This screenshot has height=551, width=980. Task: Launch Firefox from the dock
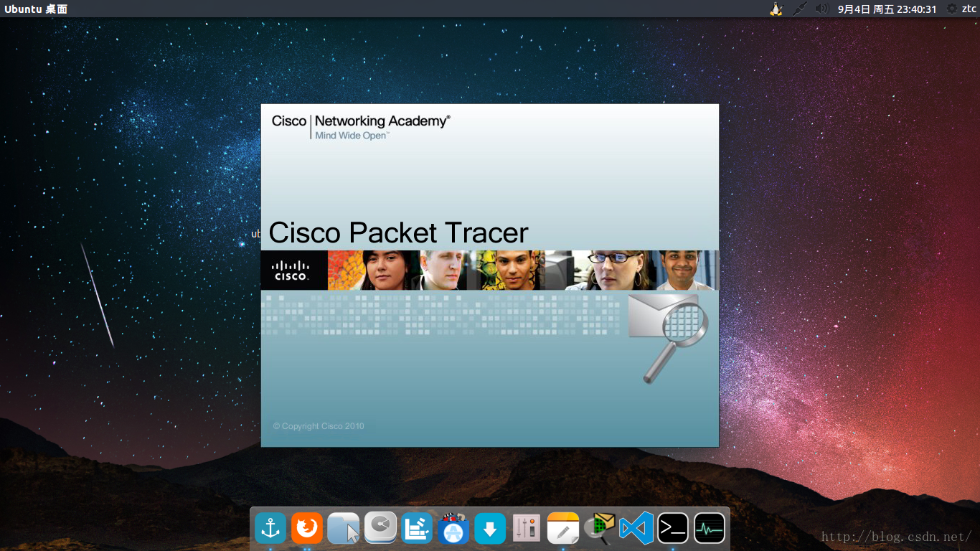pos(307,529)
